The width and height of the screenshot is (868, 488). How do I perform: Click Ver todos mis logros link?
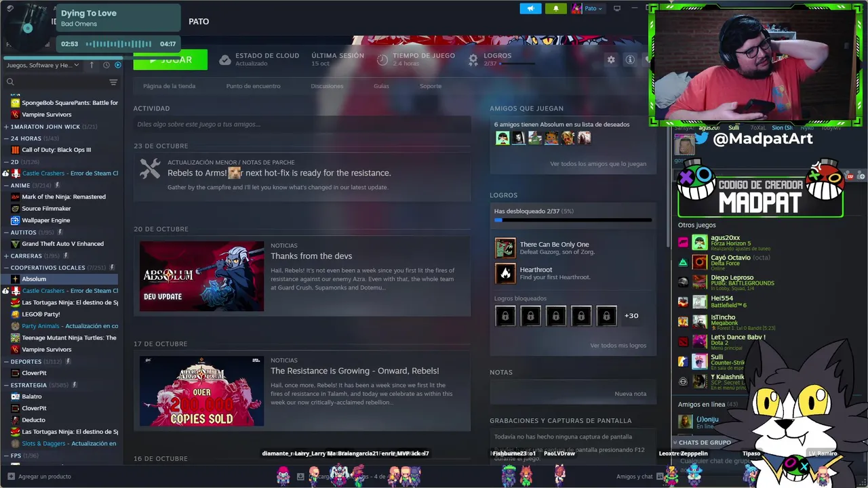tap(618, 345)
